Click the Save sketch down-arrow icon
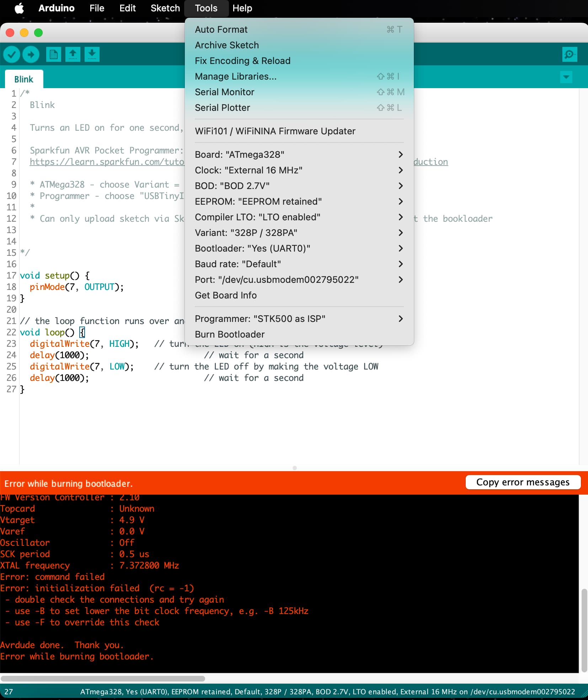The width and height of the screenshot is (588, 700). click(x=92, y=55)
